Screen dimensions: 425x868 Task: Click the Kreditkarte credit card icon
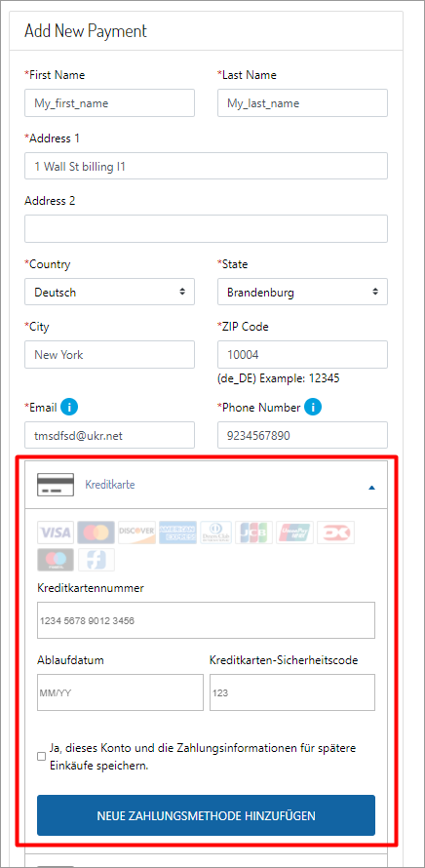pyautogui.click(x=56, y=485)
